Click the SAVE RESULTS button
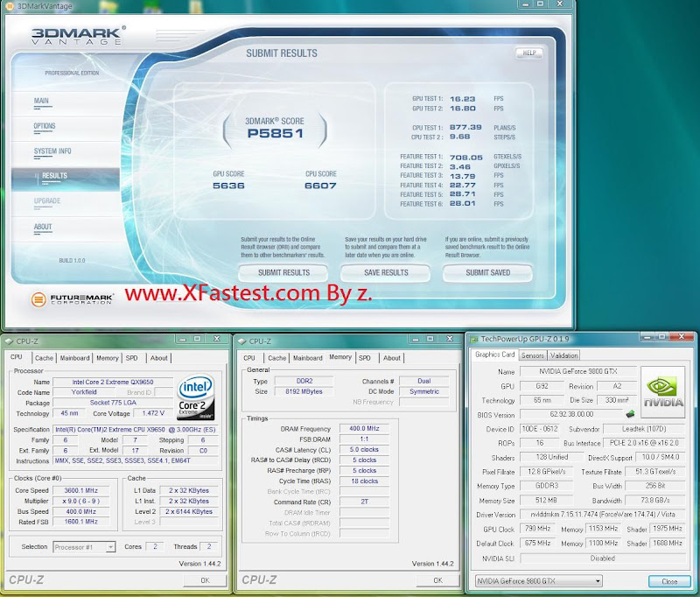 (386, 273)
